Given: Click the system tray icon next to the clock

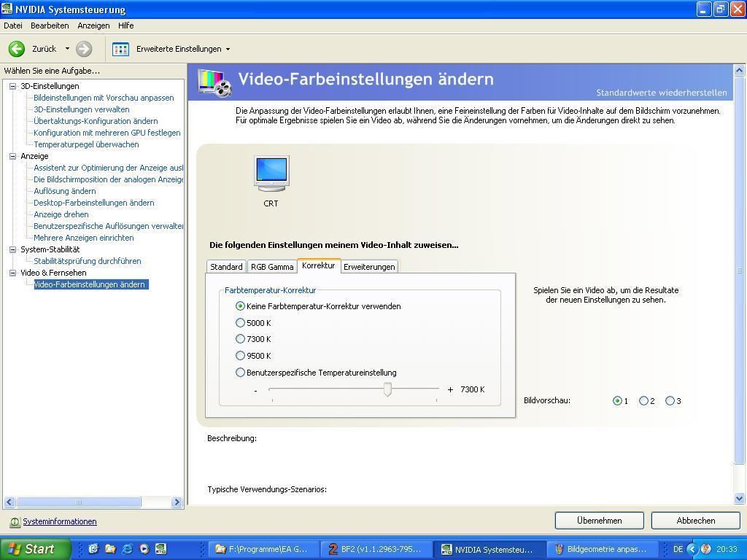Looking at the screenshot, I should (706, 549).
